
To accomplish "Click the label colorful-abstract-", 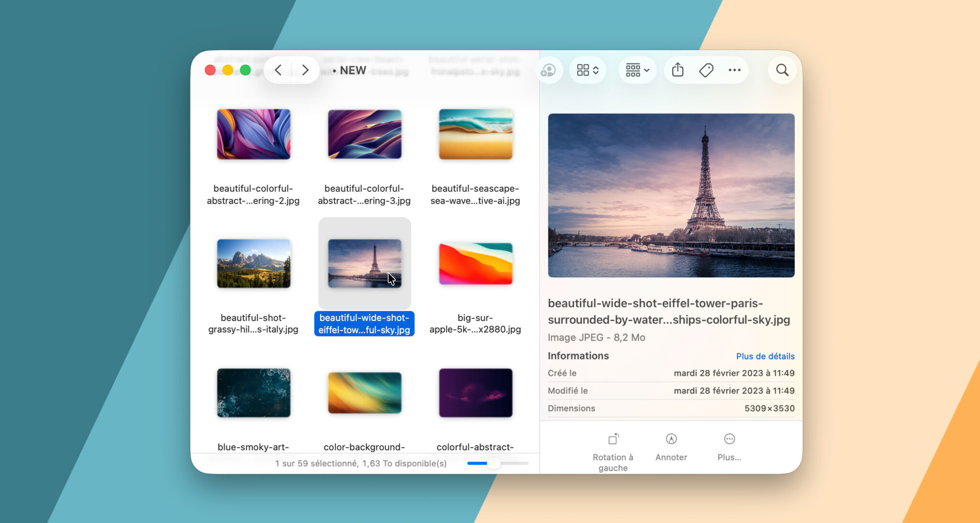I will 475,447.
